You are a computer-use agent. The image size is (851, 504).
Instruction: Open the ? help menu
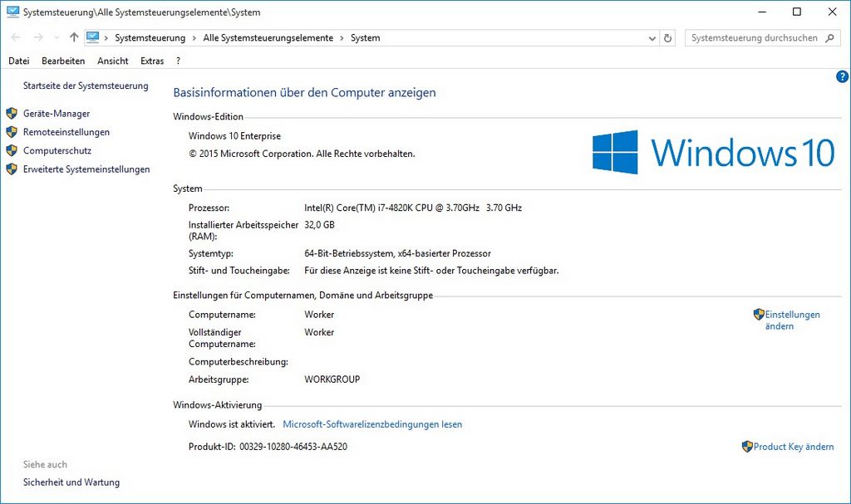pyautogui.click(x=178, y=61)
